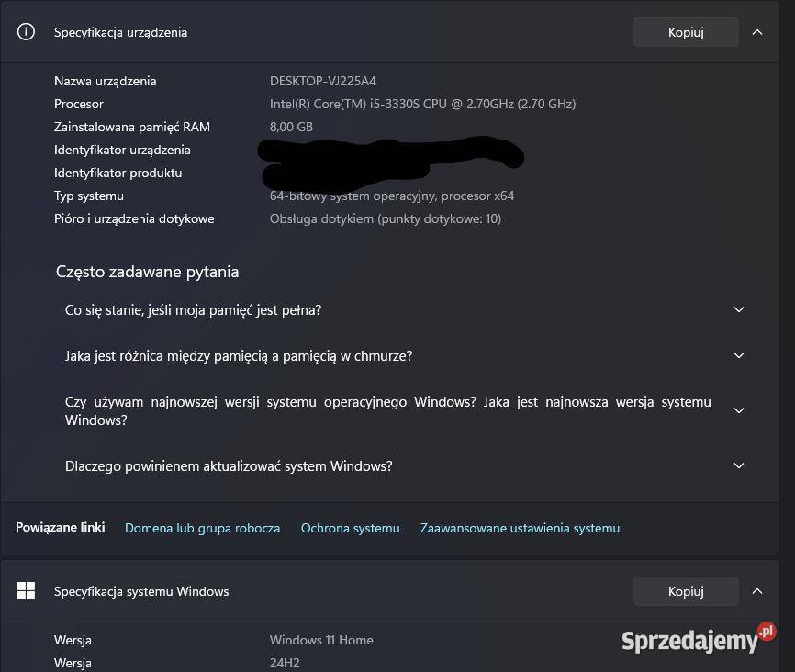Click Kopiuj for device specification

click(685, 32)
